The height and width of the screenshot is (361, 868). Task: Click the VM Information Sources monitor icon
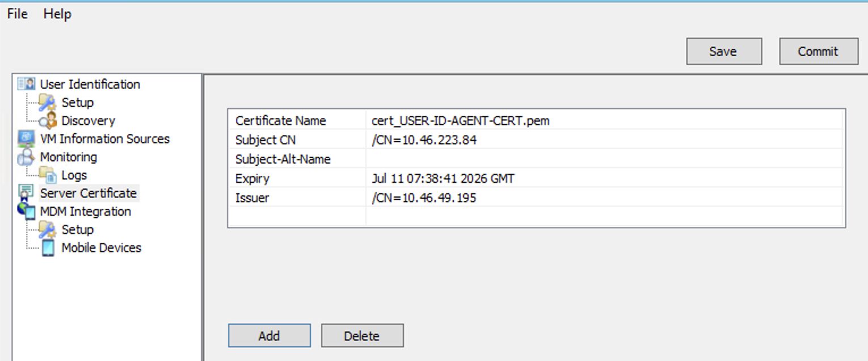[x=26, y=138]
